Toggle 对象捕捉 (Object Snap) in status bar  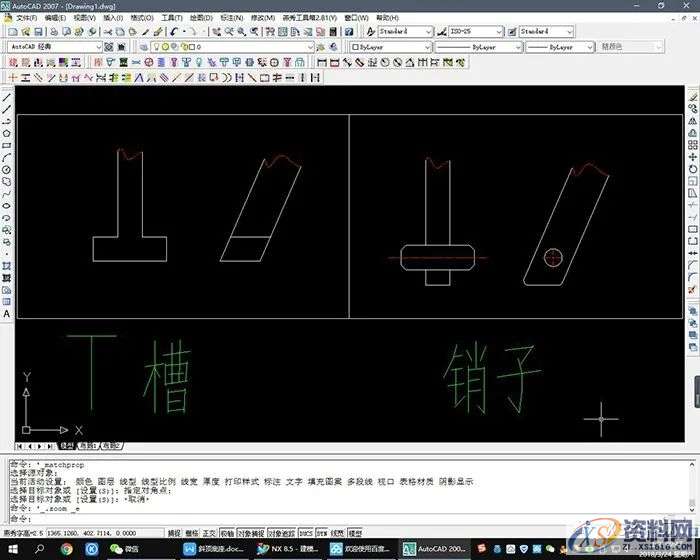[251, 533]
